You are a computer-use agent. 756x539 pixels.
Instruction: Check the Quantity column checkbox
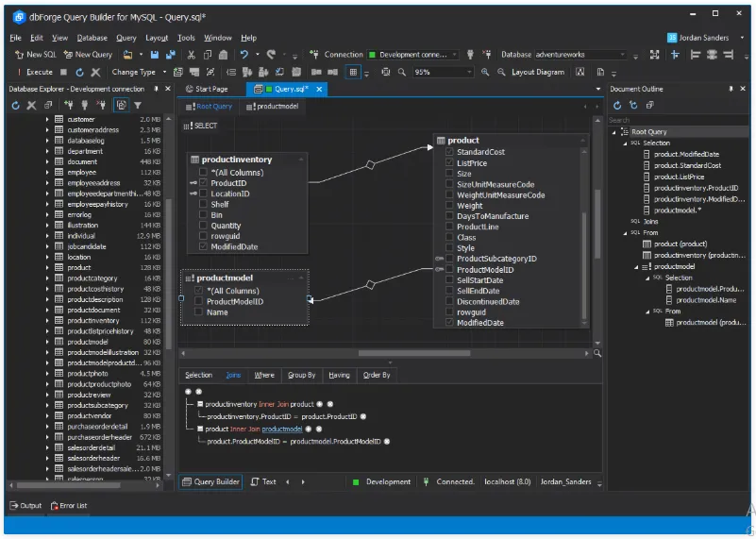pos(203,226)
